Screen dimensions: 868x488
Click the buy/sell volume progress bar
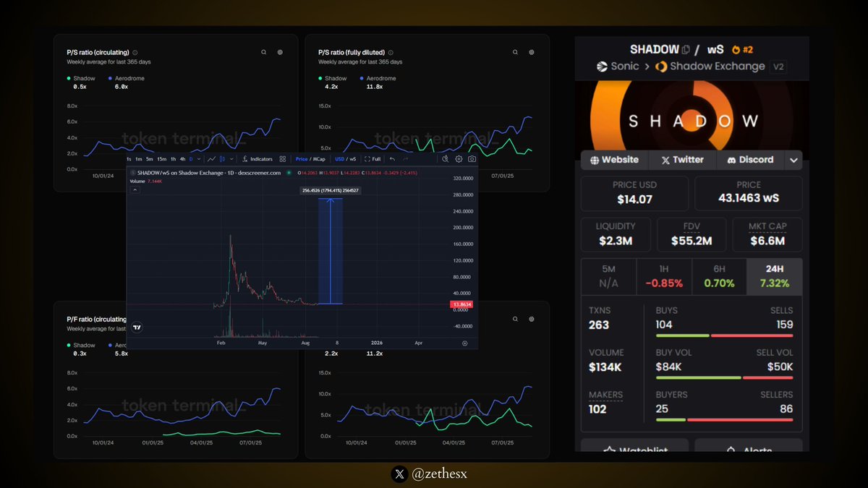pyautogui.click(x=724, y=377)
